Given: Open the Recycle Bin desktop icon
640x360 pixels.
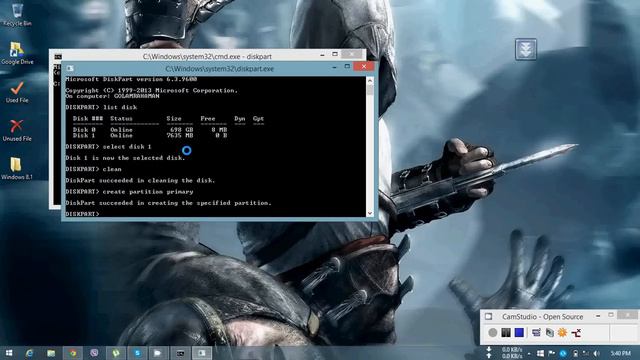Looking at the screenshot, I should coord(17,15).
